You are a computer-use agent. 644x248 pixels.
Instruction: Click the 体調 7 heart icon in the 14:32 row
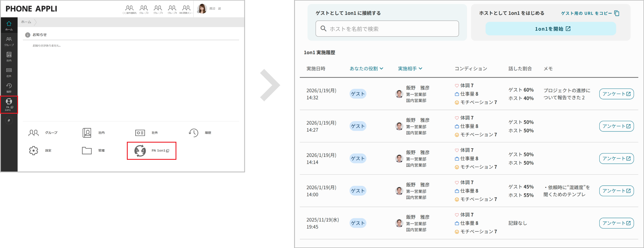[x=457, y=86]
